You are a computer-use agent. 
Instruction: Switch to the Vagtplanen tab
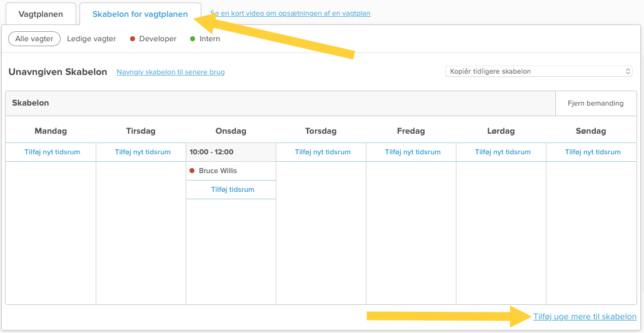tap(41, 14)
